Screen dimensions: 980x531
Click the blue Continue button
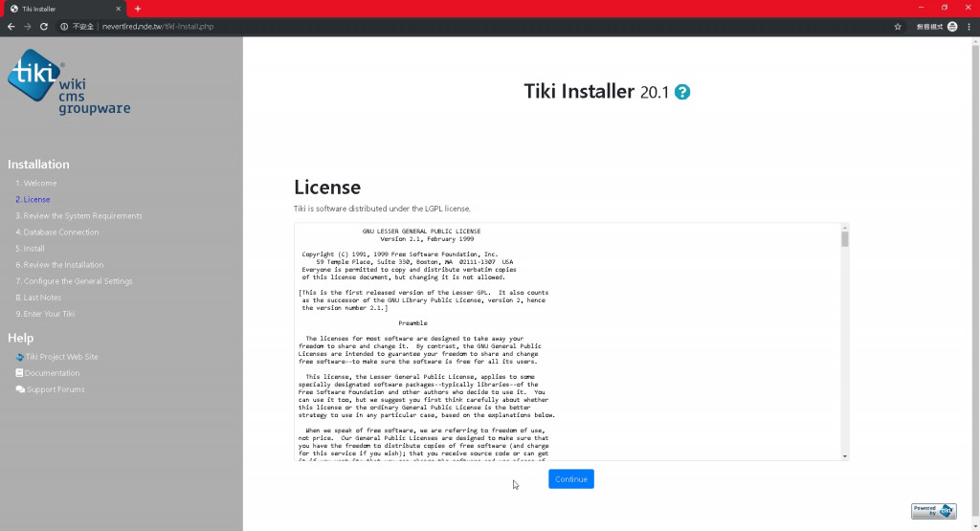(x=571, y=479)
